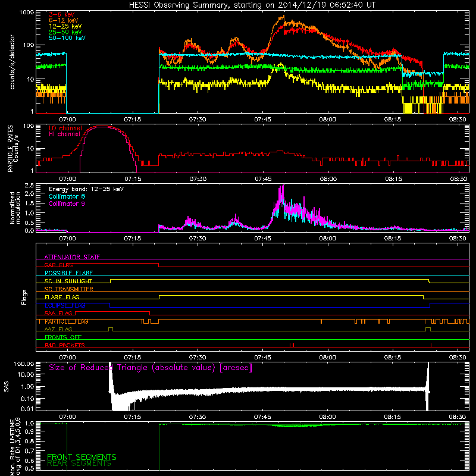Click the '1000' tick on the counts axis
476x476 pixels.
(26, 12)
